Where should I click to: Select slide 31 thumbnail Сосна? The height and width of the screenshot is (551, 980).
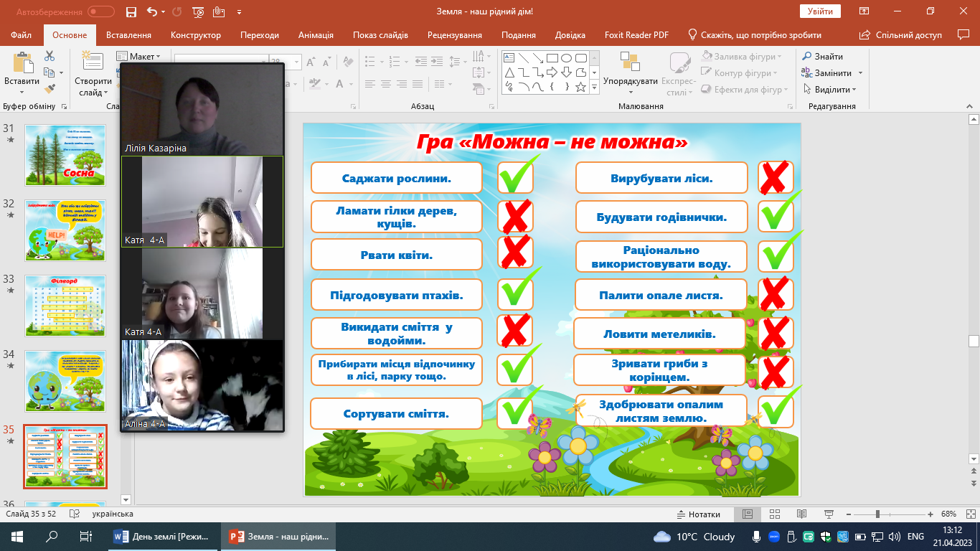point(65,155)
